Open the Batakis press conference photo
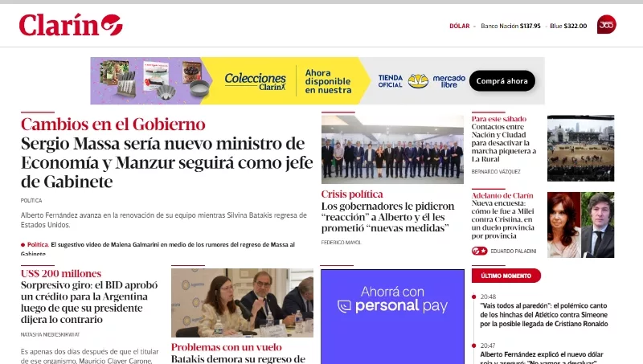This screenshot has width=643, height=364. 243,303
